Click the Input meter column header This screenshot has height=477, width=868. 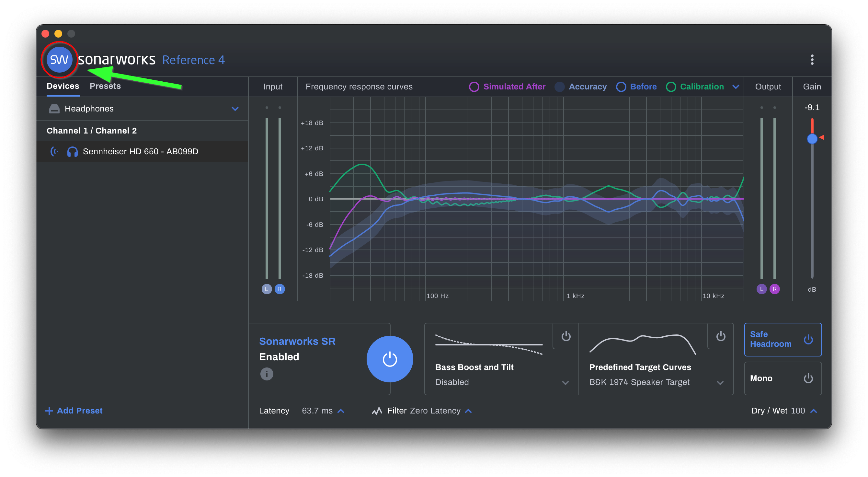tap(273, 87)
